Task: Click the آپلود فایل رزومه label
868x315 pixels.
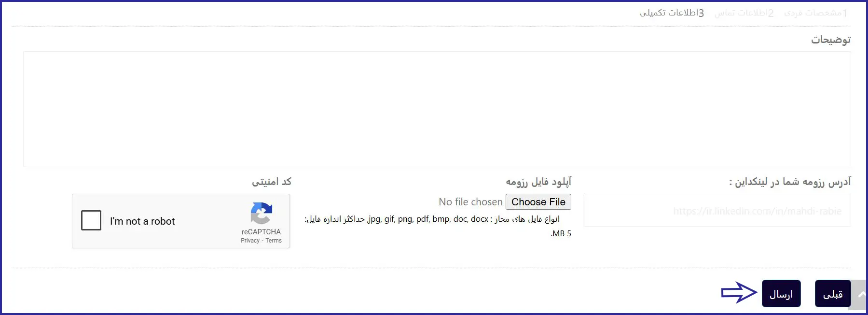Action: click(538, 182)
